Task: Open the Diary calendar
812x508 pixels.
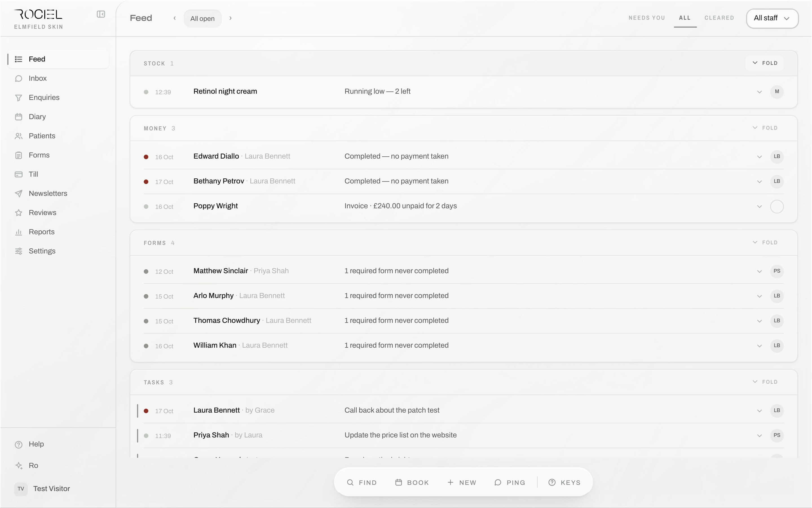Action: 58,117
